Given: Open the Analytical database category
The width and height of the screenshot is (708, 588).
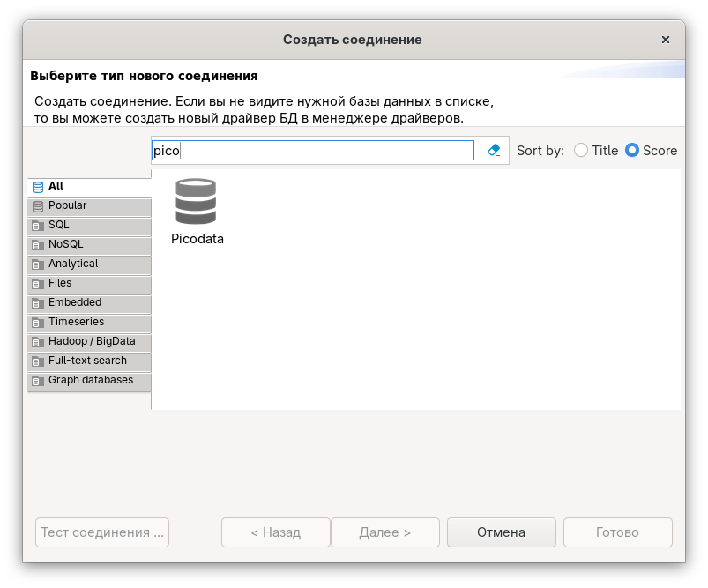Looking at the screenshot, I should pos(75,264).
